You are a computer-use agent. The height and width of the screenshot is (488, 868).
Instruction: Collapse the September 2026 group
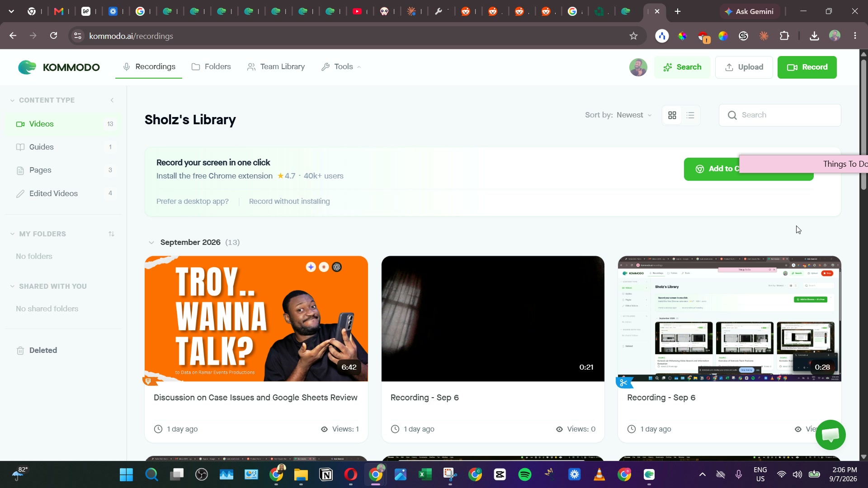[151, 243]
